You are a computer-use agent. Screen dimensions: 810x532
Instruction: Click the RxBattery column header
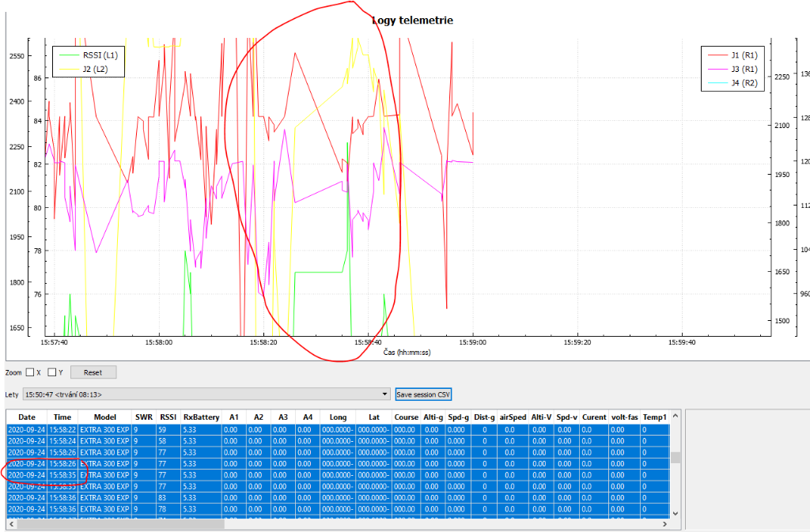click(x=201, y=417)
